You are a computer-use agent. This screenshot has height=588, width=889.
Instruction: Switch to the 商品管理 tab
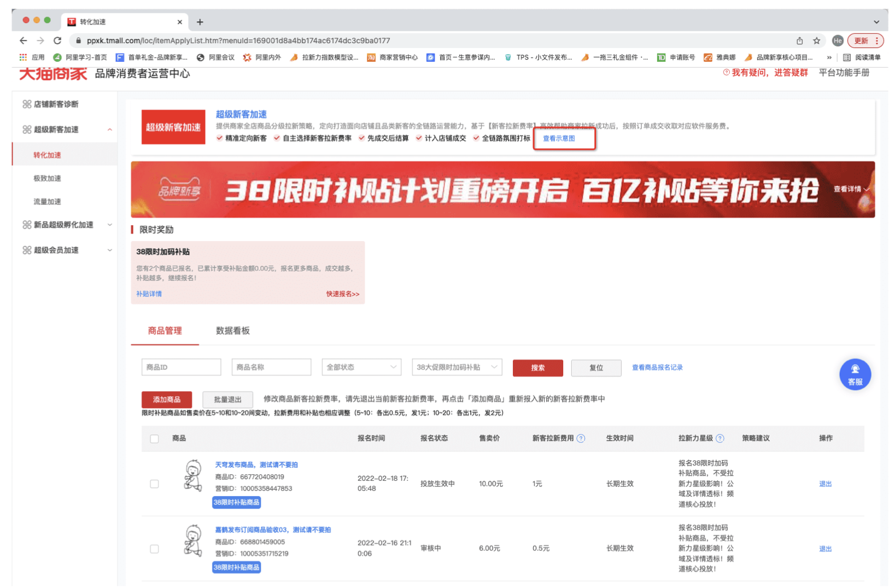click(x=165, y=331)
